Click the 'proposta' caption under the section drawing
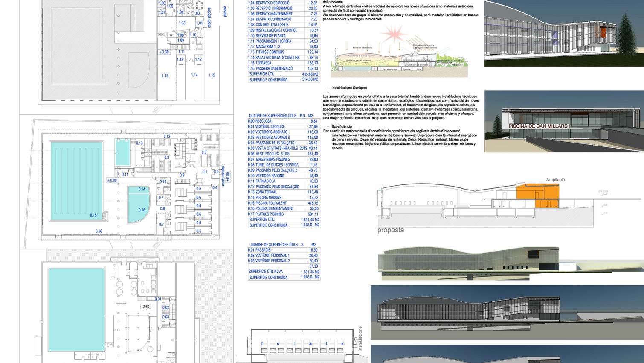The width and height of the screenshot is (644, 363). point(390,230)
